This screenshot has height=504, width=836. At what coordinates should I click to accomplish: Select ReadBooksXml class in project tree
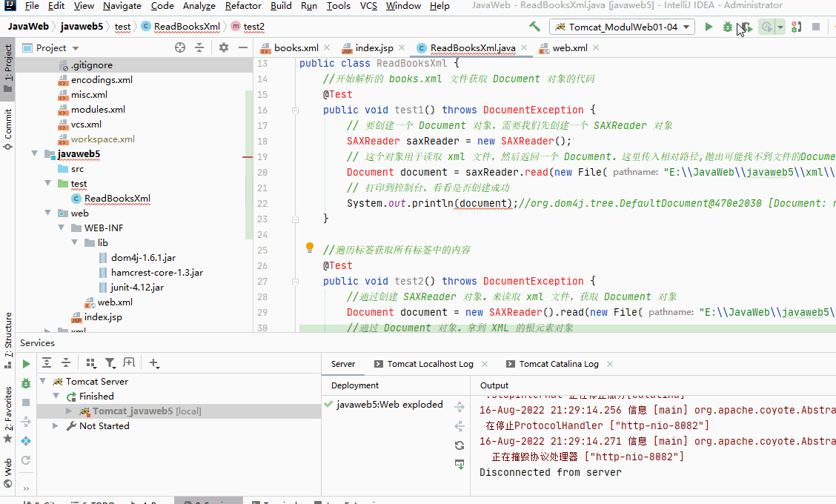click(x=117, y=199)
